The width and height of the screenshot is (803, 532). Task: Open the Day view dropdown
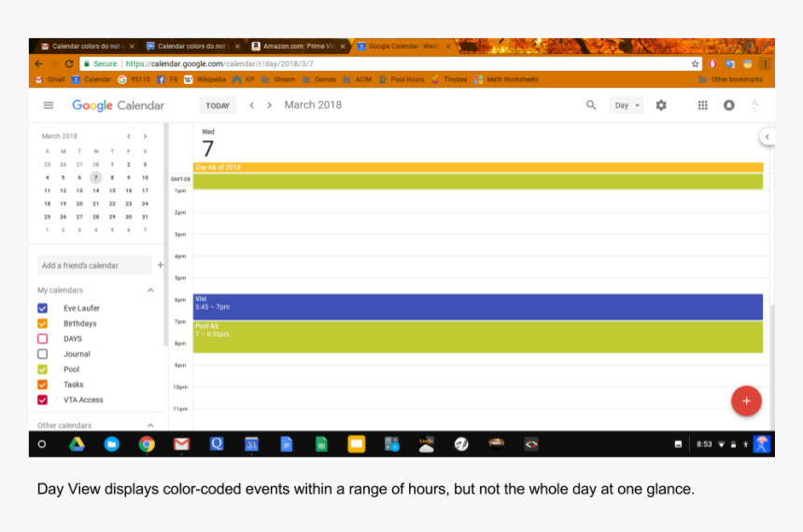[627, 105]
